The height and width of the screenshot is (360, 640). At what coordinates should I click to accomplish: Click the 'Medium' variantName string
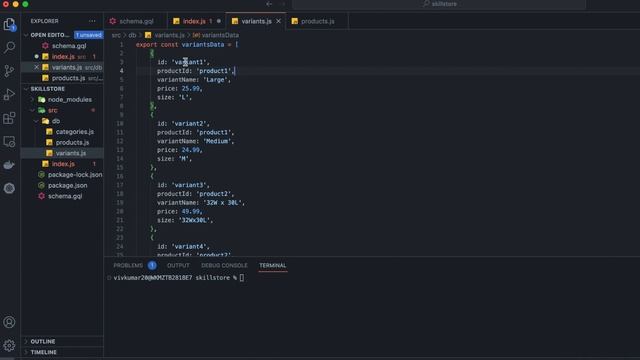[x=217, y=141]
